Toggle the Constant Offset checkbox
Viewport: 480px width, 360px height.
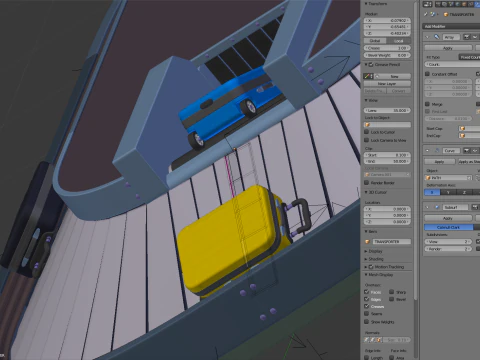click(427, 74)
